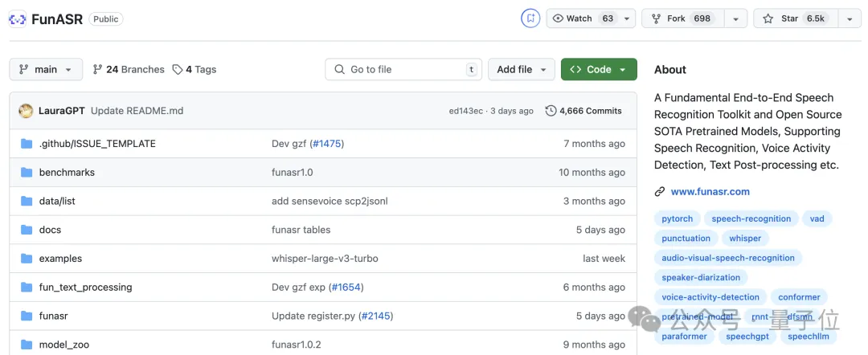Click the folder icon for .github/ISSUE_TEMPLATE
The height and width of the screenshot is (355, 868).
(x=27, y=144)
